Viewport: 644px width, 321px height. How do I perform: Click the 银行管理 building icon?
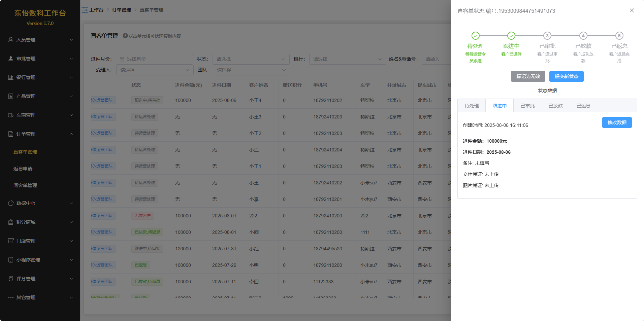[11, 77]
